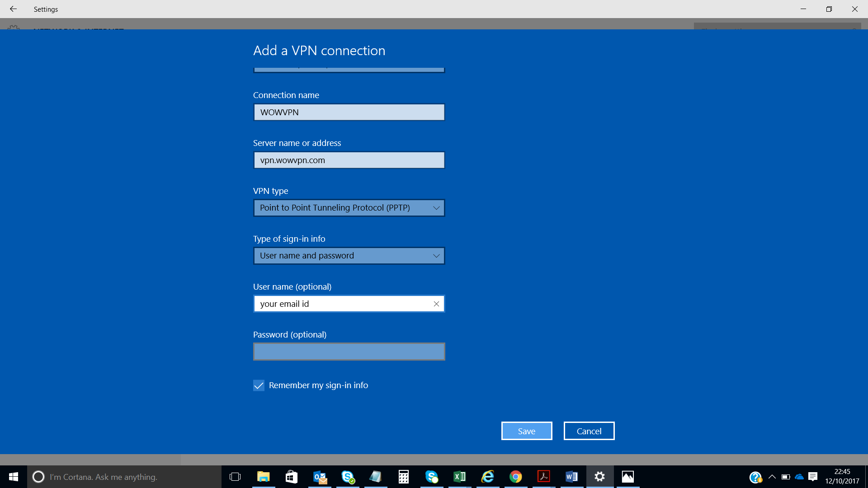Click the Connection name field WOWVPN
Image resolution: width=868 pixels, height=488 pixels.
[349, 112]
